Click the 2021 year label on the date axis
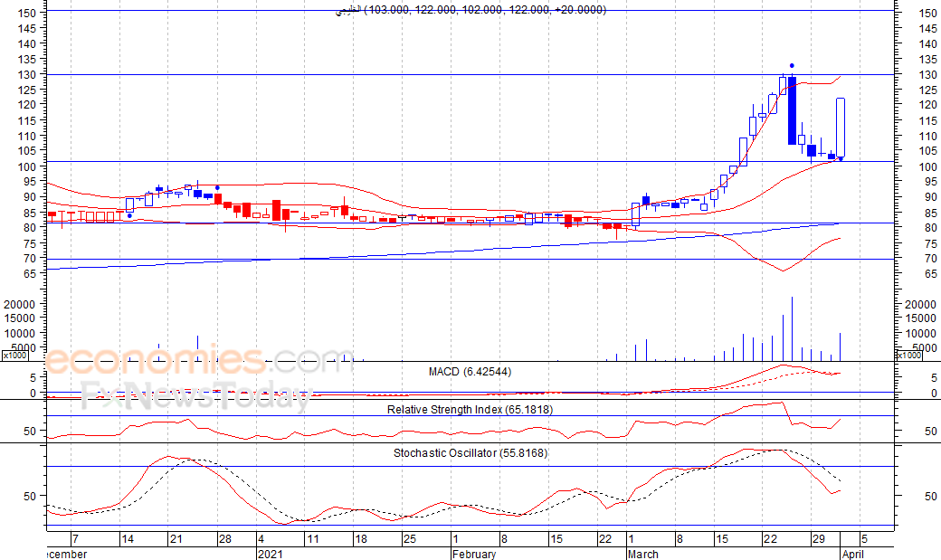 [270, 554]
